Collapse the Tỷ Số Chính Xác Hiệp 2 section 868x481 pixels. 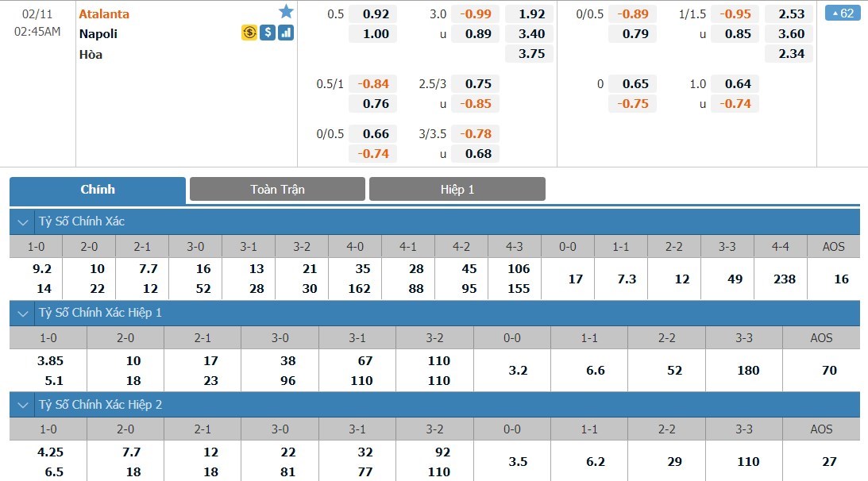pyautogui.click(x=21, y=405)
